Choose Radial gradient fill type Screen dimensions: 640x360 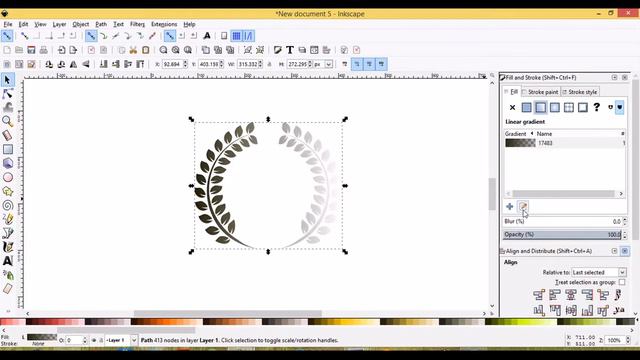554,107
